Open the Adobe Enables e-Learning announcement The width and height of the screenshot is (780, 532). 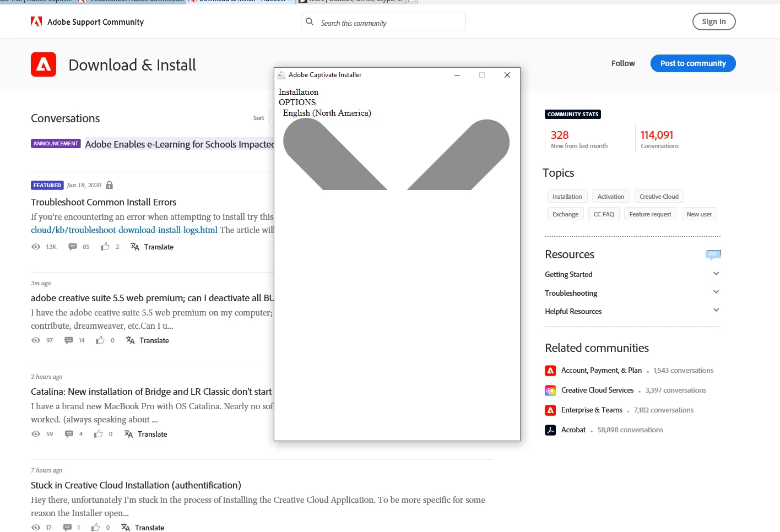[180, 144]
